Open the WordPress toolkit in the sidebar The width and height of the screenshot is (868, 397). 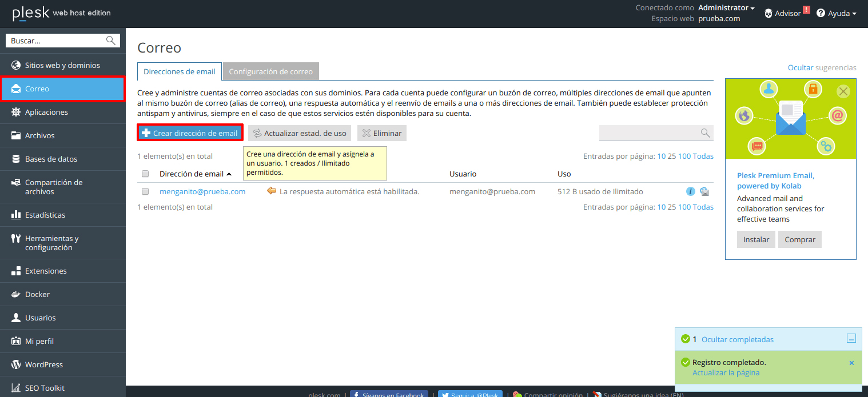pyautogui.click(x=44, y=364)
